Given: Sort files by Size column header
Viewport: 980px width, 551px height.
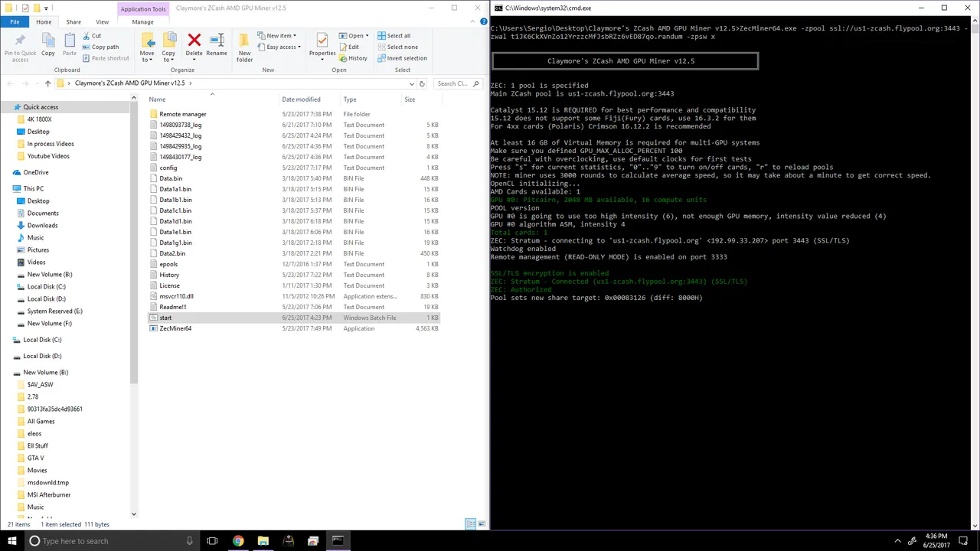Looking at the screenshot, I should pyautogui.click(x=410, y=99).
